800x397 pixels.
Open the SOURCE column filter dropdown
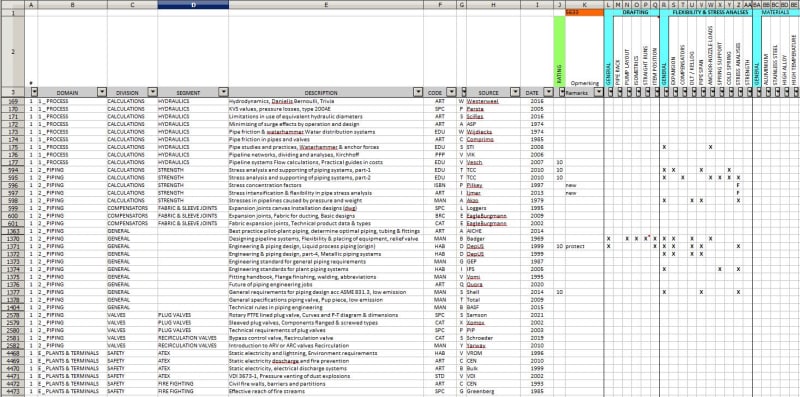(515, 92)
